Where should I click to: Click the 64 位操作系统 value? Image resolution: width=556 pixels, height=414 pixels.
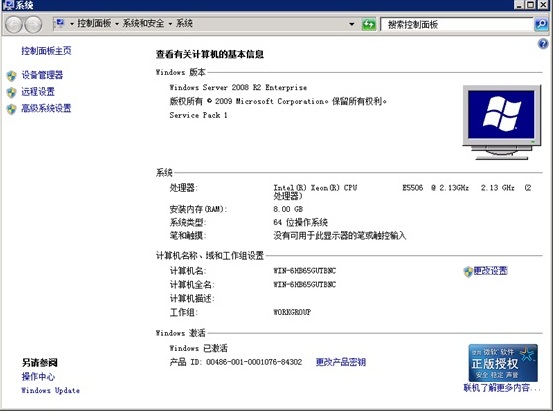300,223
